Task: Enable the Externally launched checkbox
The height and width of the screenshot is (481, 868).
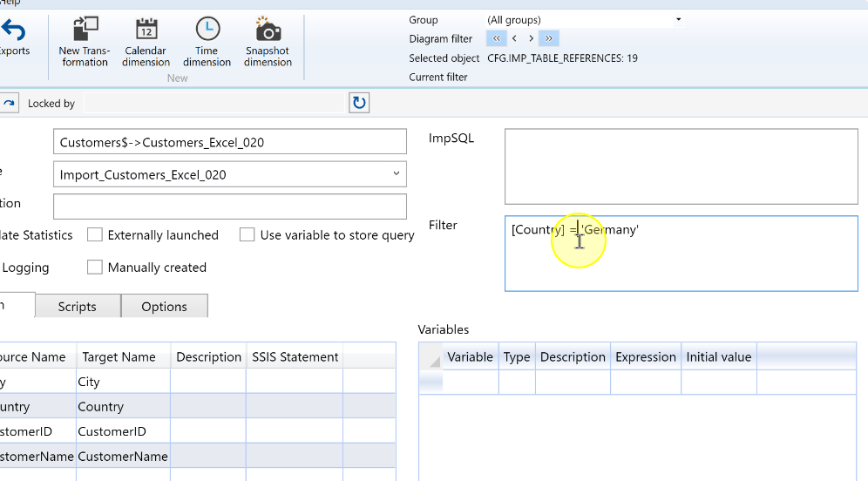Action: (95, 234)
